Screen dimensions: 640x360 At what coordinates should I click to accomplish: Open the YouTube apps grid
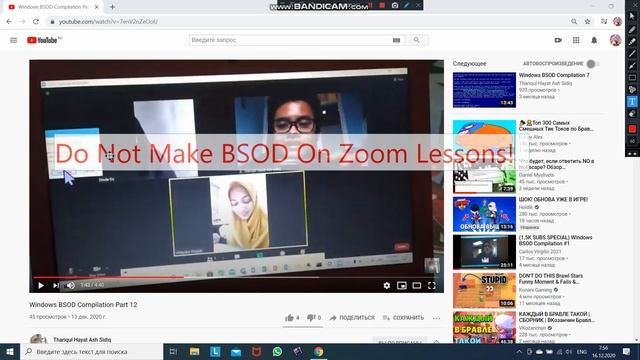pos(576,40)
